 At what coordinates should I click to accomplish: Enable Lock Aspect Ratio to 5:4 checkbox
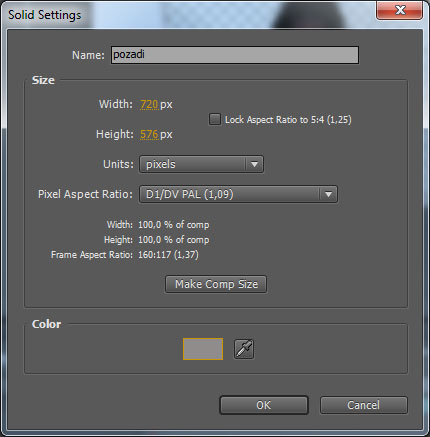click(x=215, y=119)
